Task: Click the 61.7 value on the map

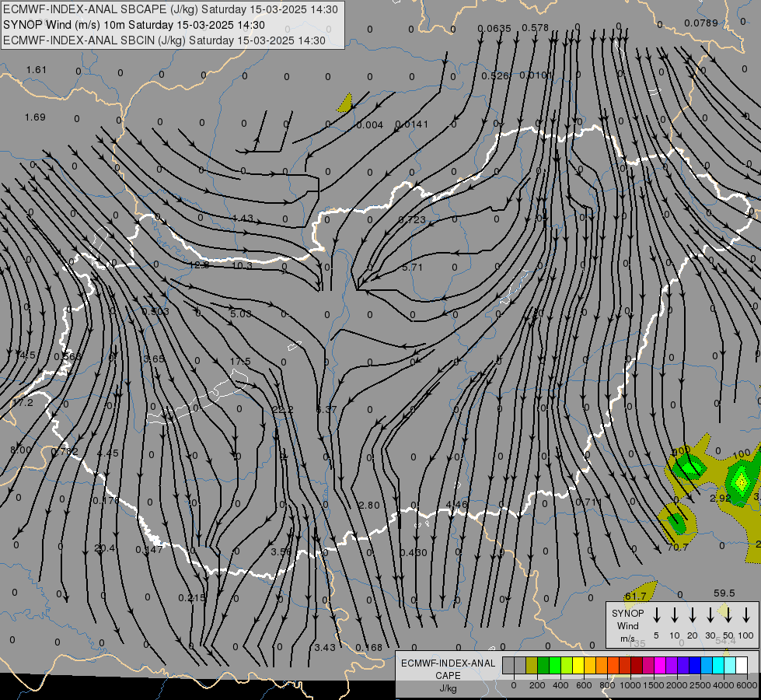Action: tap(635, 596)
